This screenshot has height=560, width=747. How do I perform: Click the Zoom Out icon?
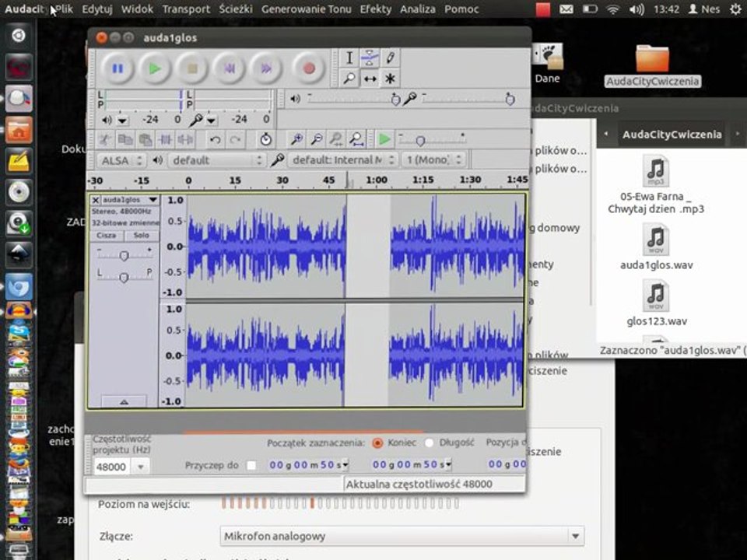click(x=317, y=139)
